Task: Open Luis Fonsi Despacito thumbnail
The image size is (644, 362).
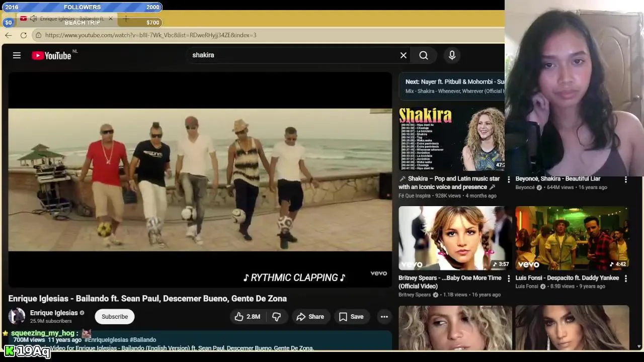Action: click(x=572, y=238)
